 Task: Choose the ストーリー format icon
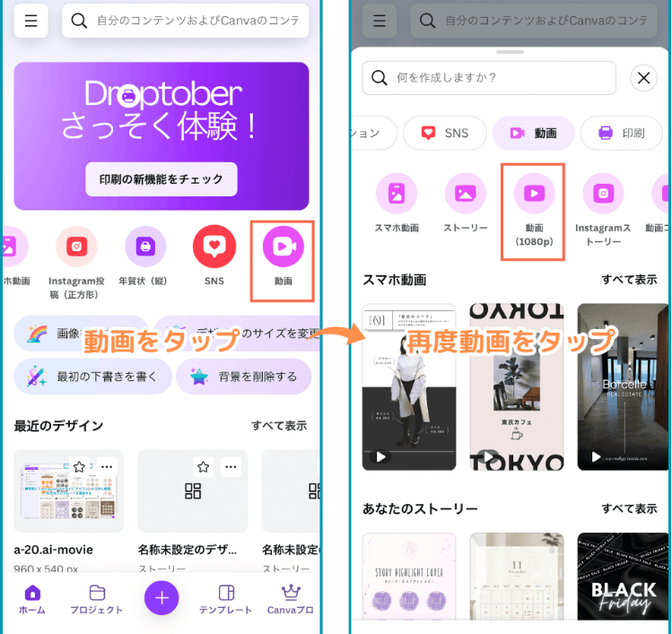point(466,194)
